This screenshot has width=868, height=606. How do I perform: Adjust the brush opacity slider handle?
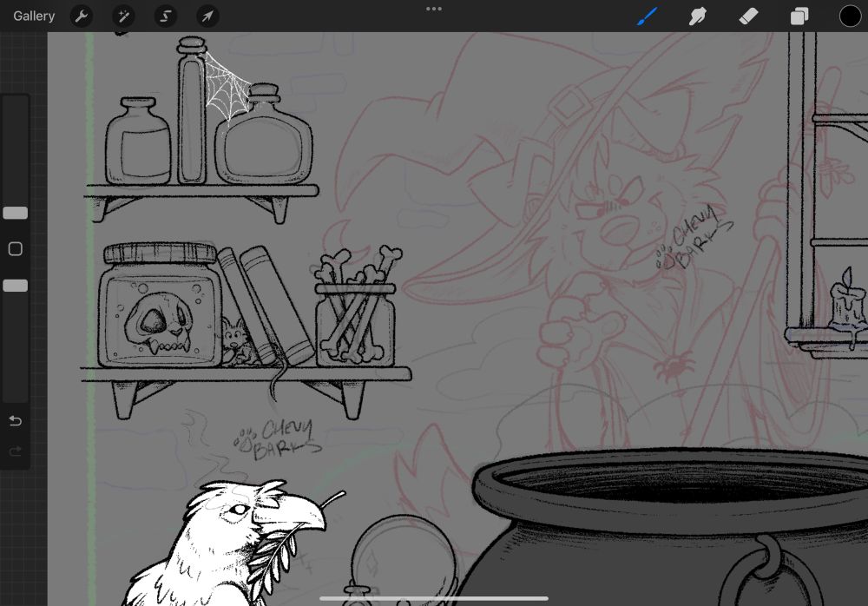(x=16, y=286)
